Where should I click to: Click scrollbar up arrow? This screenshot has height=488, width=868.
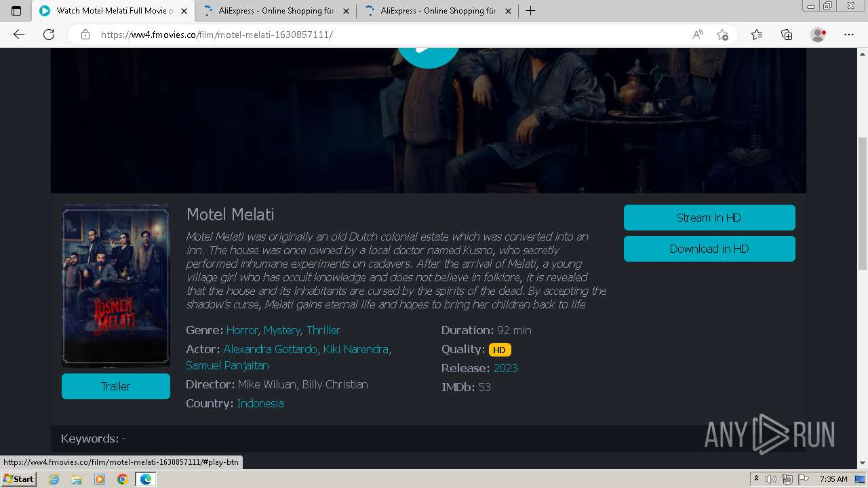(863, 53)
